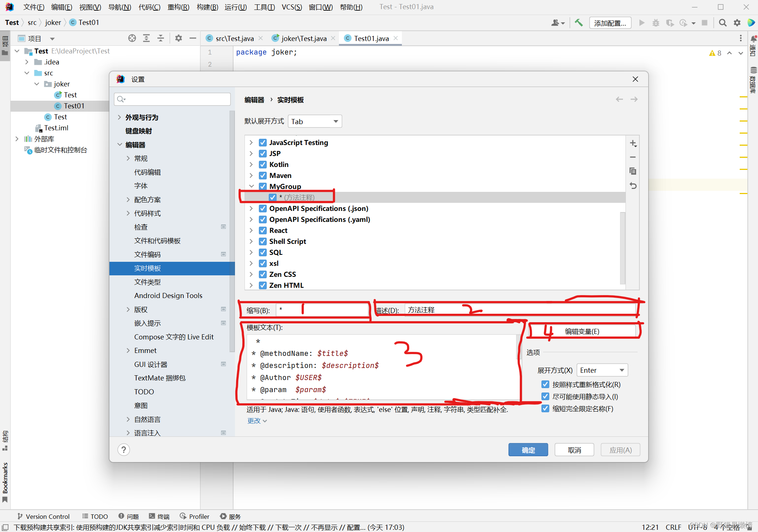Switch to joker\Test.java editor tab

[303, 38]
